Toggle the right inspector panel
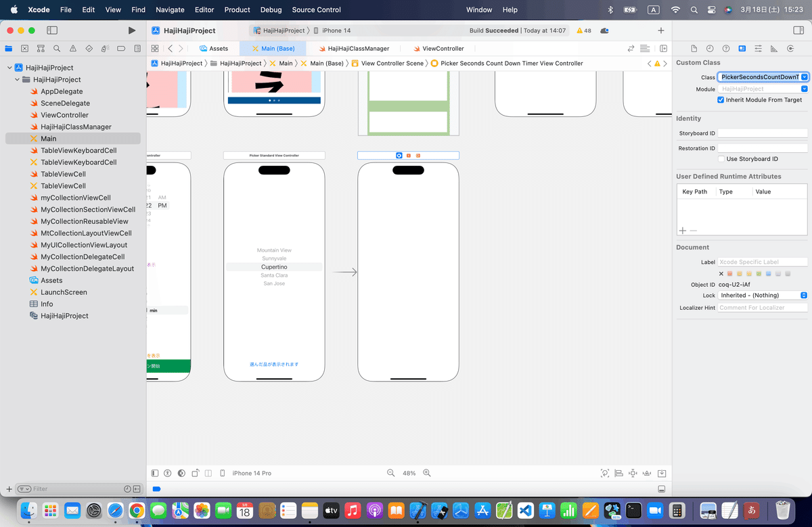The height and width of the screenshot is (527, 812). (798, 30)
